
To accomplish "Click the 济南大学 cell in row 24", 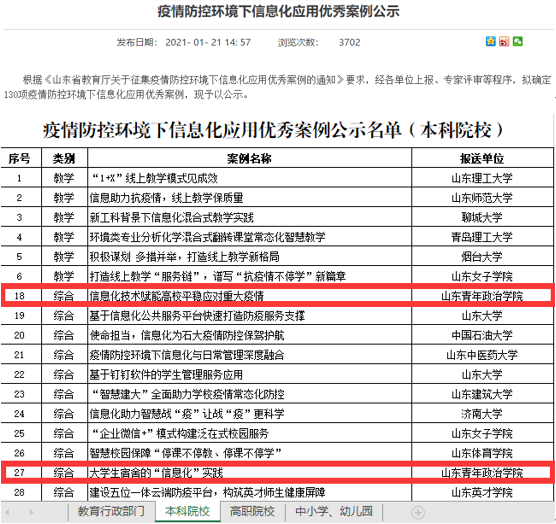I will tap(482, 413).
